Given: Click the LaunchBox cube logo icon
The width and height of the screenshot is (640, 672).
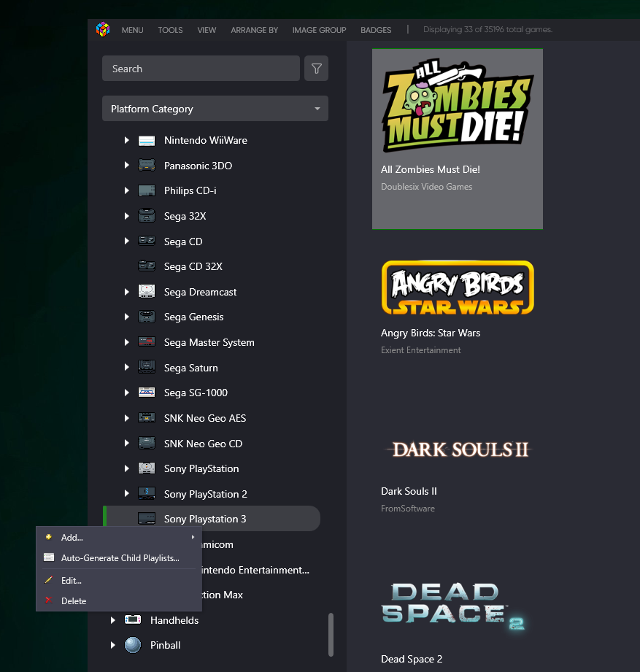Looking at the screenshot, I should pyautogui.click(x=103, y=30).
